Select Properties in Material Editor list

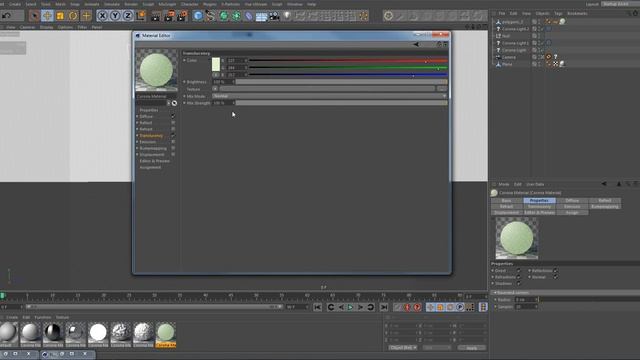point(149,110)
